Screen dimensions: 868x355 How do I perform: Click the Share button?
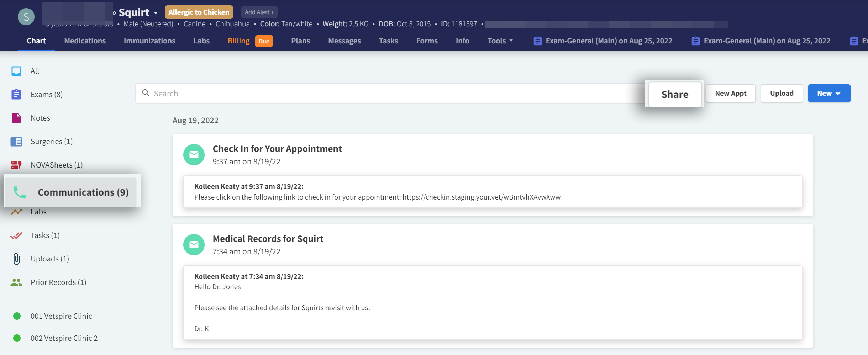click(x=674, y=94)
